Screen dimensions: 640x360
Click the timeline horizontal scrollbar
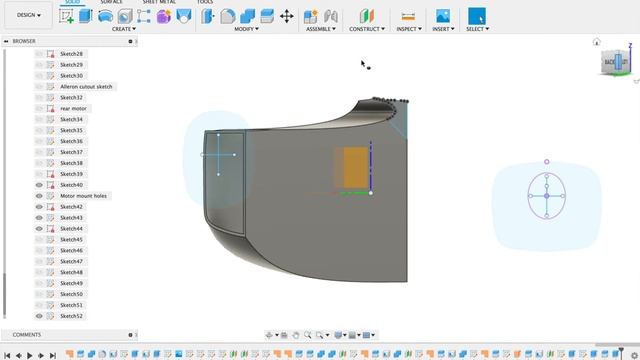pos(617,345)
